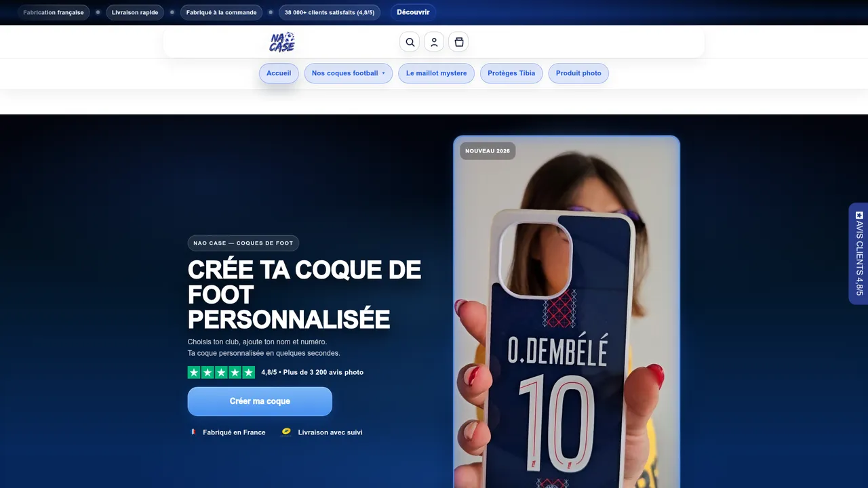Click the CRÉE TA COQUE DE FOOT heading
This screenshot has width=868, height=488.
[304, 294]
